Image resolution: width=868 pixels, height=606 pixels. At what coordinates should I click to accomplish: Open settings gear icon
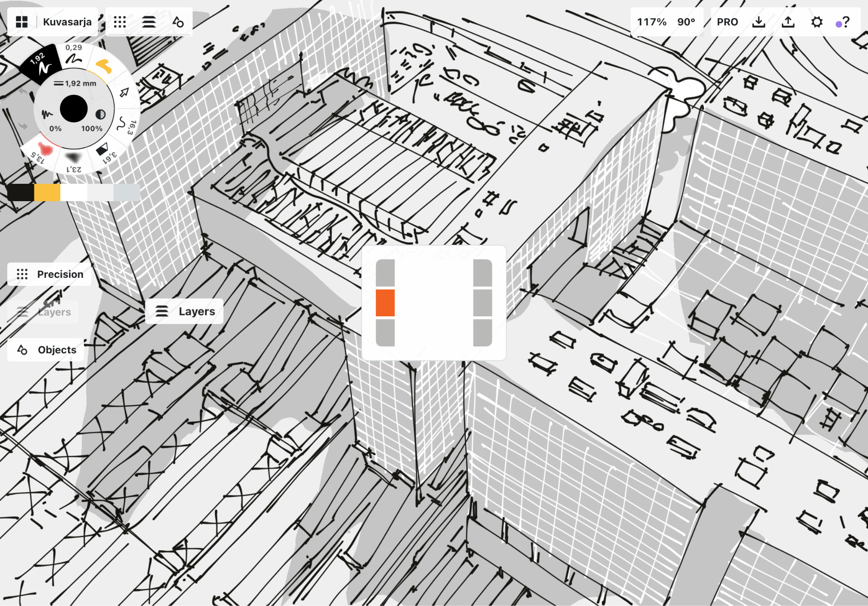coord(817,22)
